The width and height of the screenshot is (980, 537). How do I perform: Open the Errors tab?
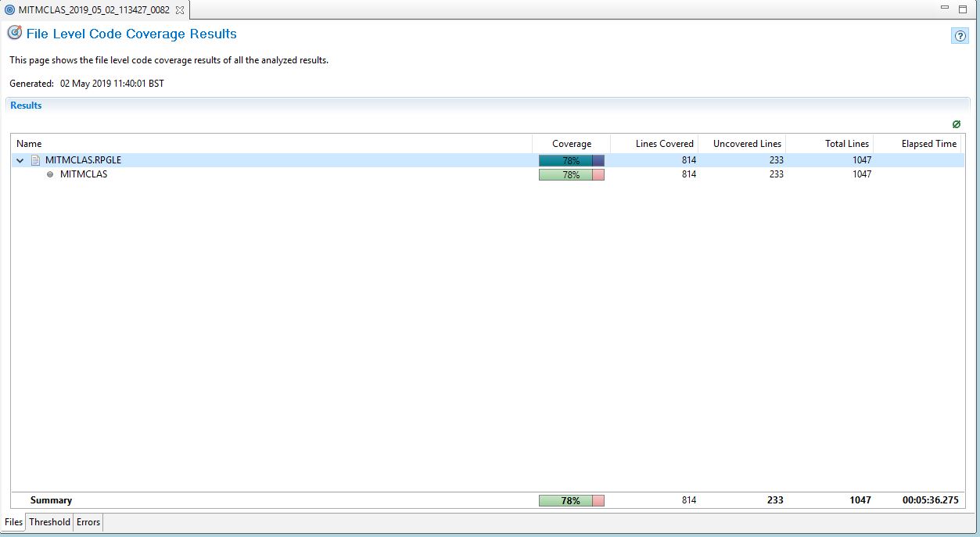(x=88, y=522)
